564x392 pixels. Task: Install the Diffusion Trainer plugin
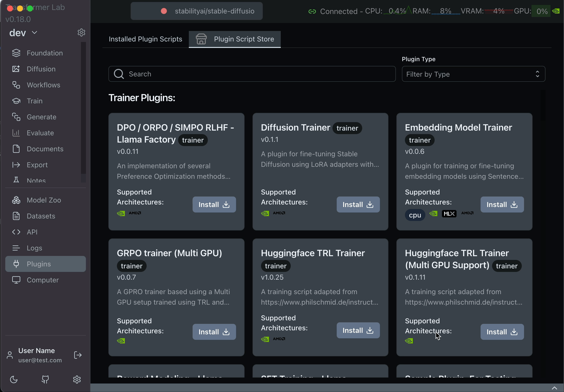358,204
